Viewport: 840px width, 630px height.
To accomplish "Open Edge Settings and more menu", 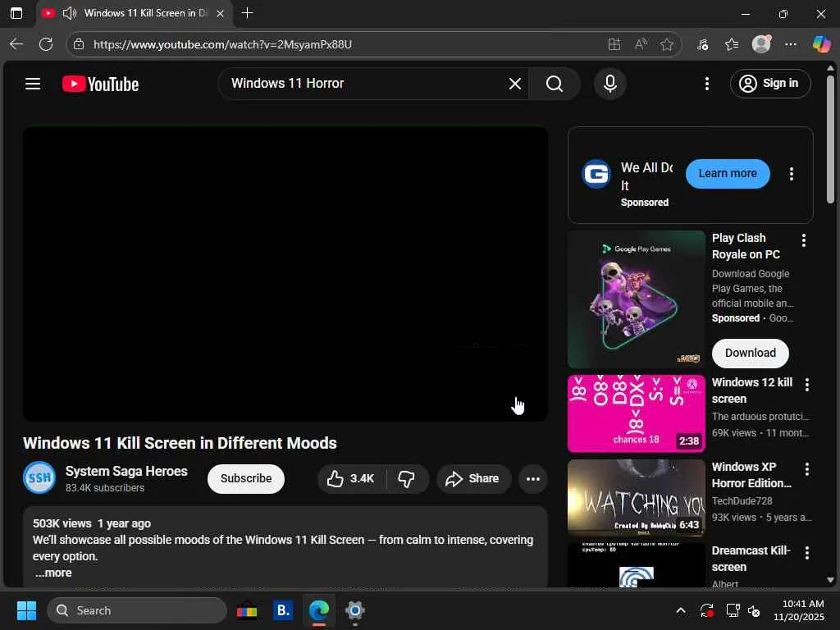I will [791, 44].
